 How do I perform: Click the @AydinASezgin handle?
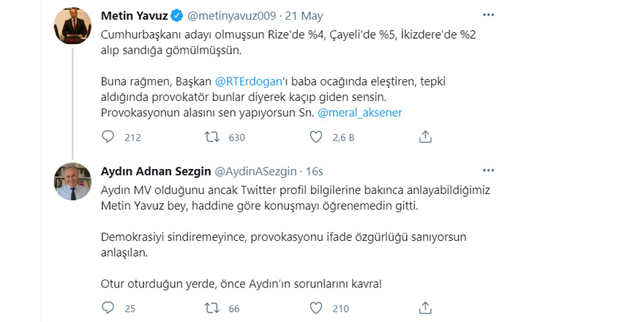tap(255, 171)
